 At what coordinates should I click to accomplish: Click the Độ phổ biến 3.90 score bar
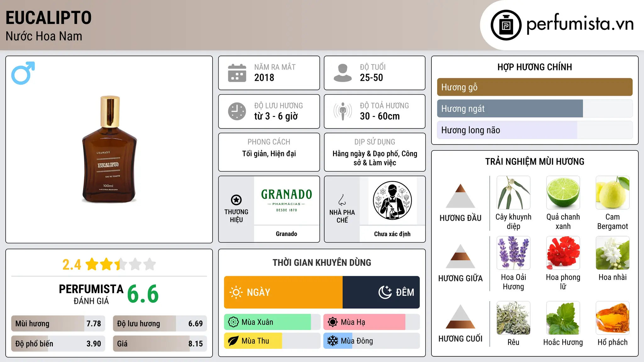pos(58,343)
